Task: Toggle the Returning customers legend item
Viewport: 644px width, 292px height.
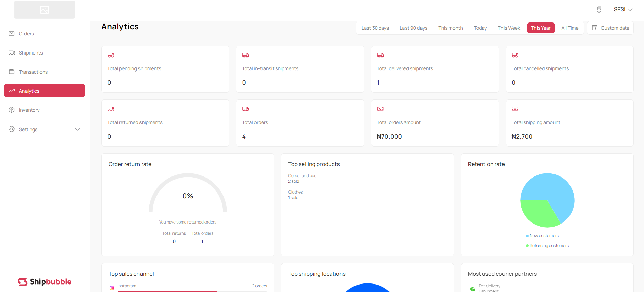Action: point(547,246)
